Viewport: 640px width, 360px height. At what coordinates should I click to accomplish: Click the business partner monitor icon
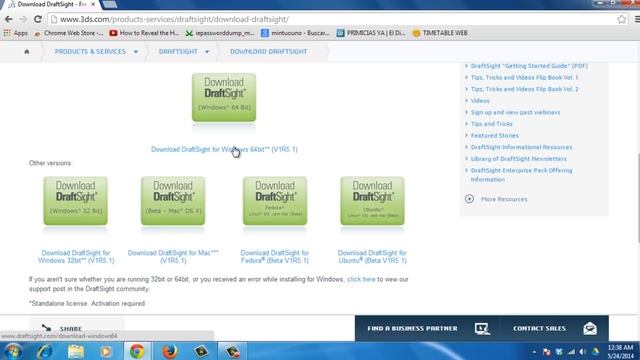pyautogui.click(x=482, y=329)
